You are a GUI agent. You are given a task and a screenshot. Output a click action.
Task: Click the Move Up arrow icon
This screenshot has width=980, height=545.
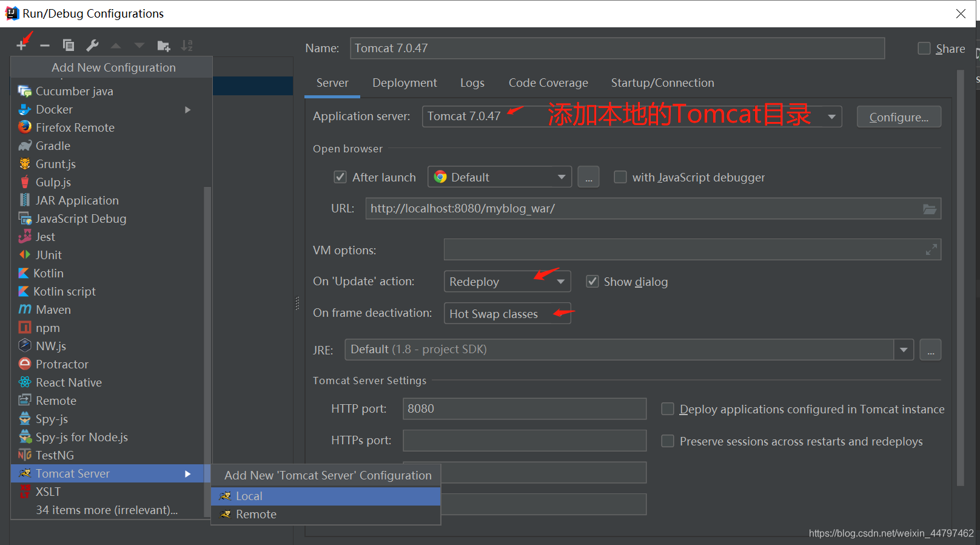(116, 46)
